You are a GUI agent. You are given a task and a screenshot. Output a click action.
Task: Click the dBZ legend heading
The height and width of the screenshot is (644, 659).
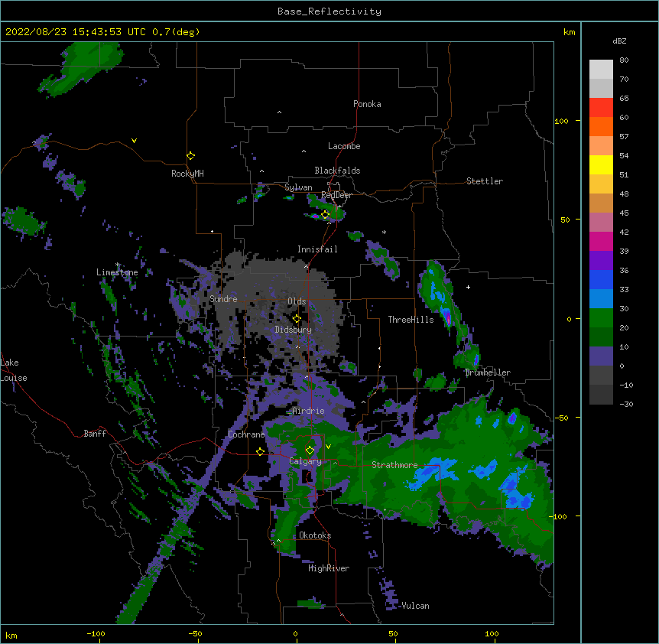click(619, 41)
